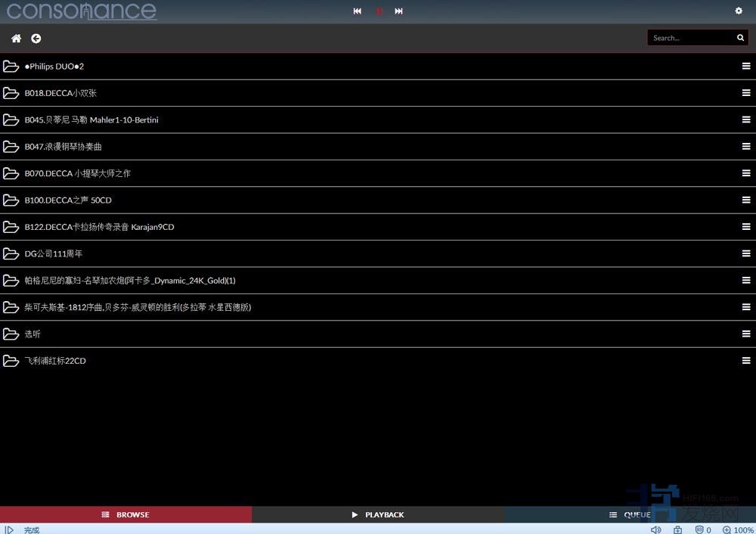This screenshot has width=756, height=534.
Task: Switch to the PLAYBACK tab
Action: pos(377,514)
